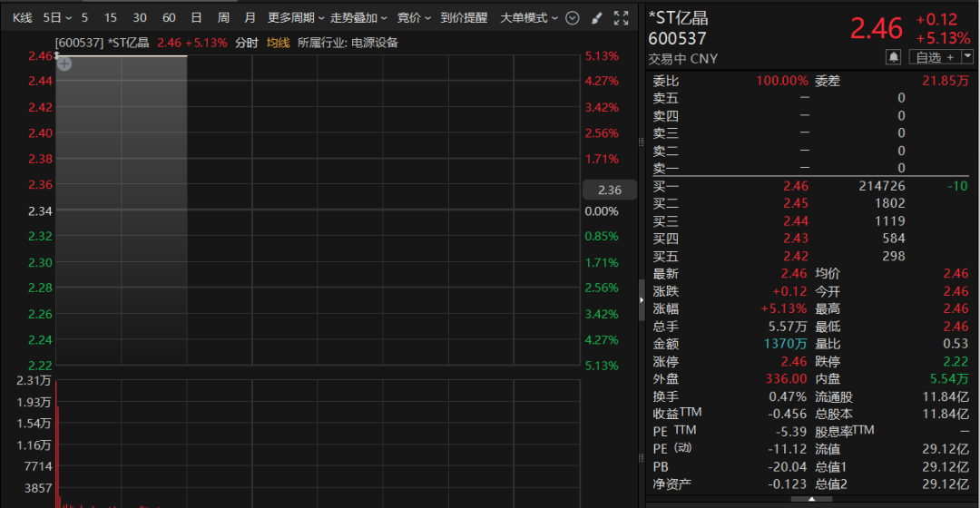Click the 所属行业: 电源设备 industry link

pos(348,43)
